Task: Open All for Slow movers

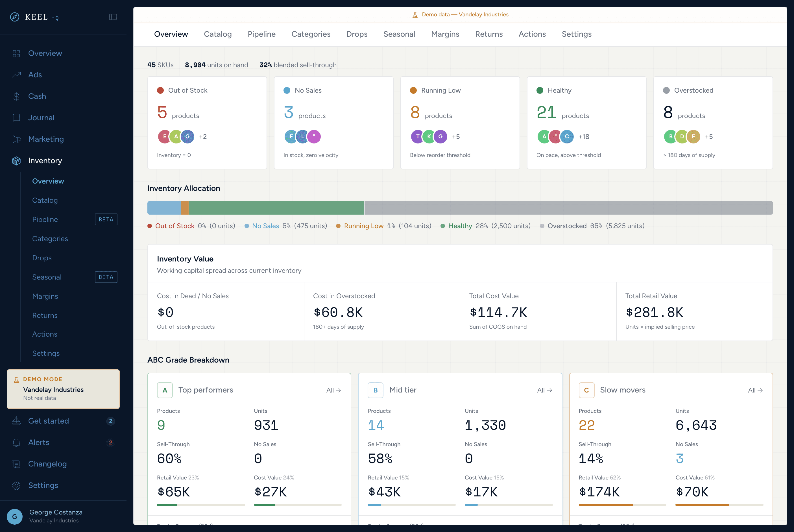Action: 755,390
